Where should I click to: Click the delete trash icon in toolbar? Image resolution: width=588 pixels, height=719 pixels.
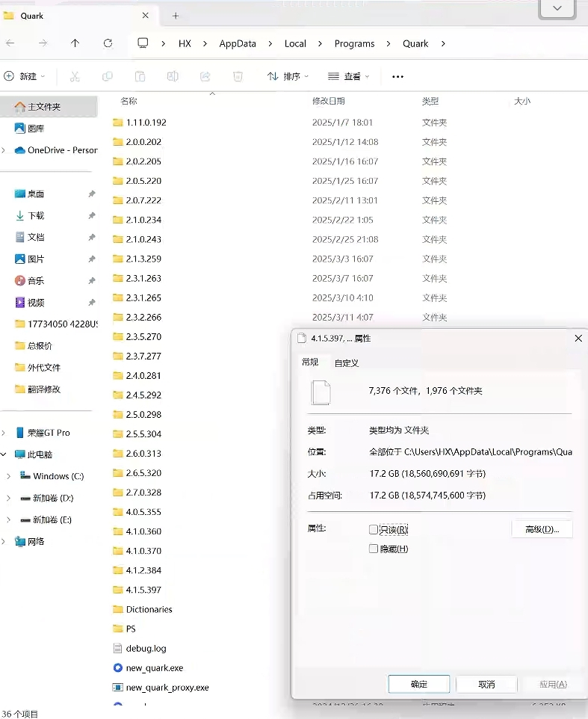(x=238, y=76)
